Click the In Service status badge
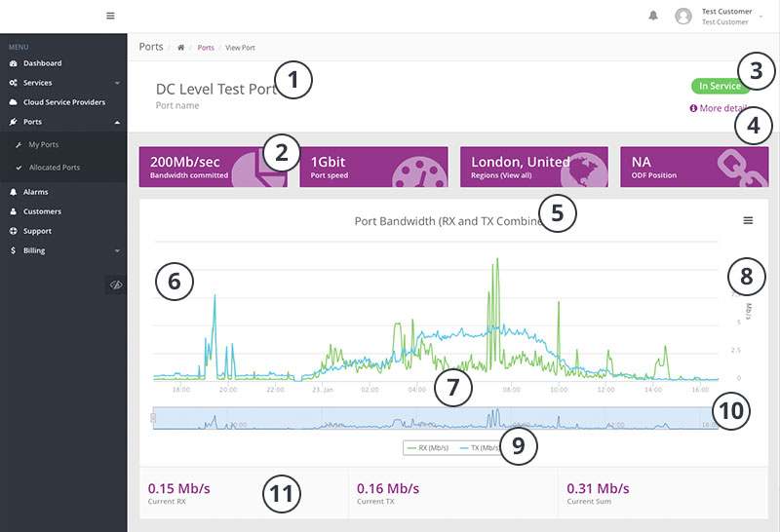780x532 pixels. click(720, 86)
